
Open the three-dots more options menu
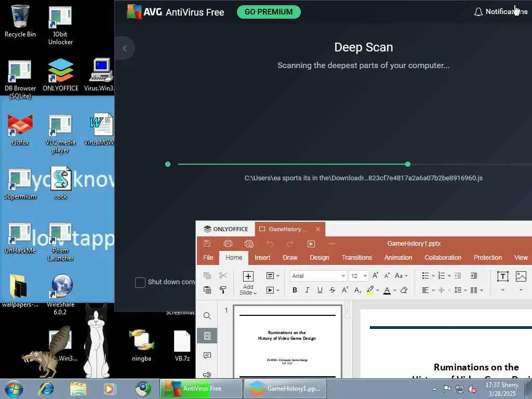point(332,244)
